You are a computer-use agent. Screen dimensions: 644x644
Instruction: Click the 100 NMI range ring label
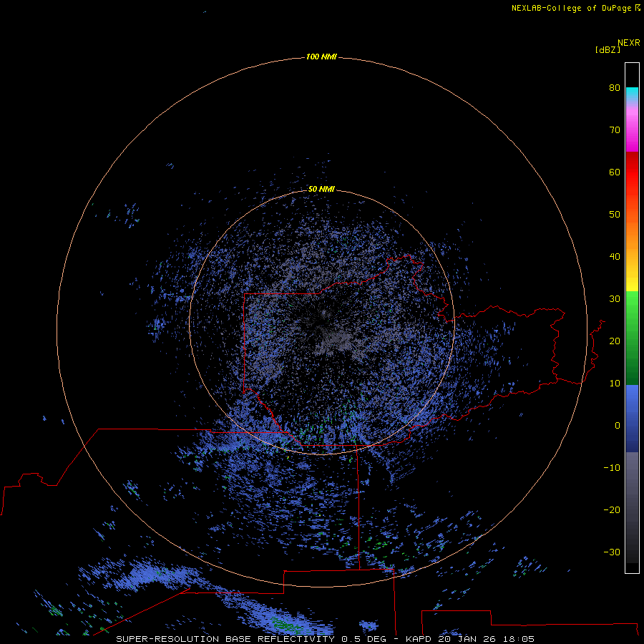[321, 57]
